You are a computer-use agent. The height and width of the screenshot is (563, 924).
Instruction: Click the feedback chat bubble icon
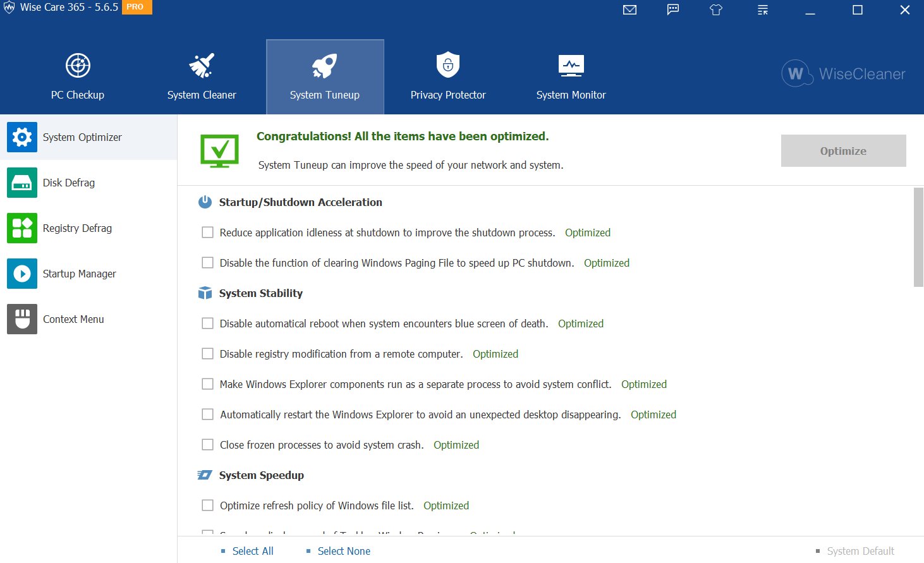pyautogui.click(x=673, y=10)
